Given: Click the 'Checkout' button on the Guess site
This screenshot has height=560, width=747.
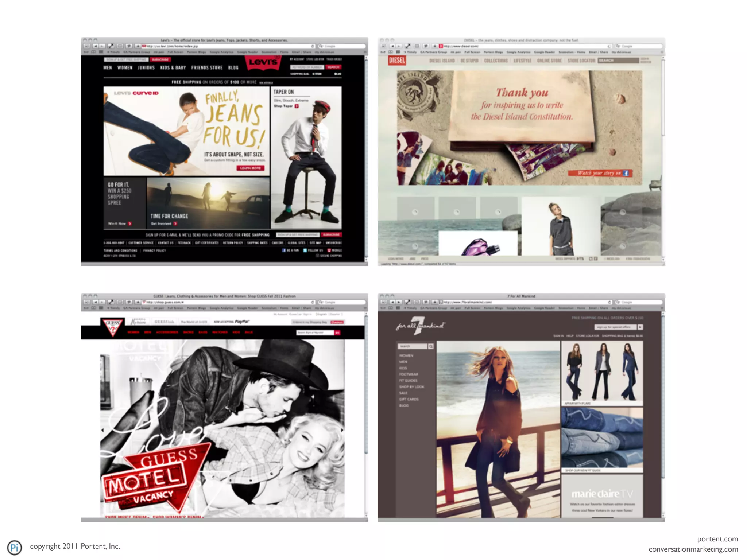Looking at the screenshot, I should tap(337, 322).
